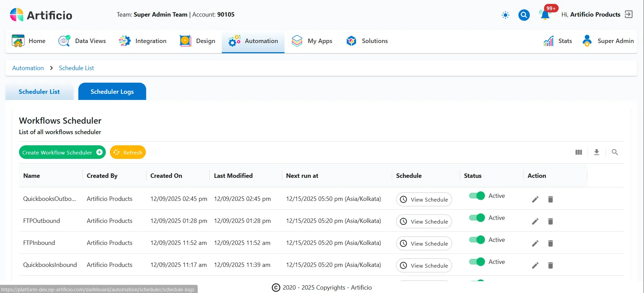Image resolution: width=644 pixels, height=293 pixels.
Task: Open the table search magnifier
Action: coord(614,152)
